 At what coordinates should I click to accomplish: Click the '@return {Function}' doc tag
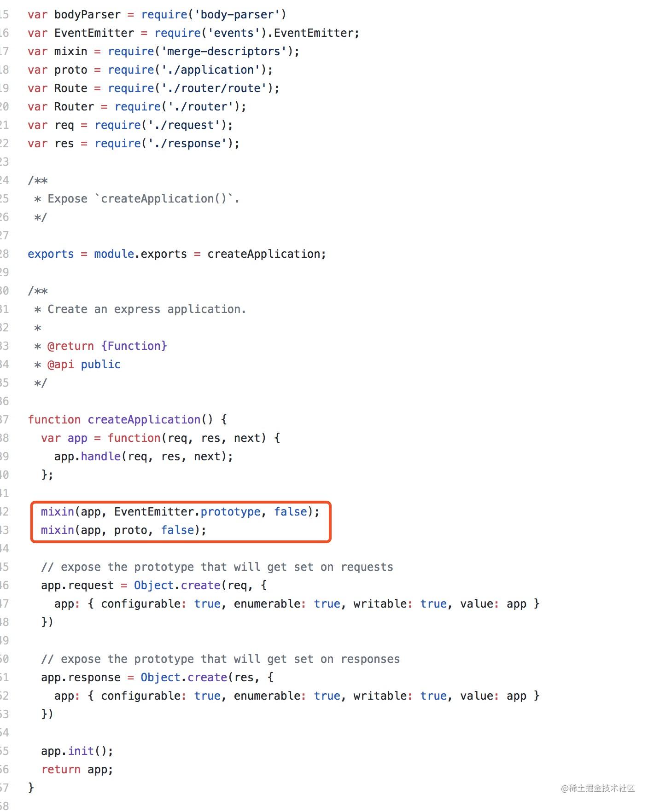pyautogui.click(x=107, y=346)
